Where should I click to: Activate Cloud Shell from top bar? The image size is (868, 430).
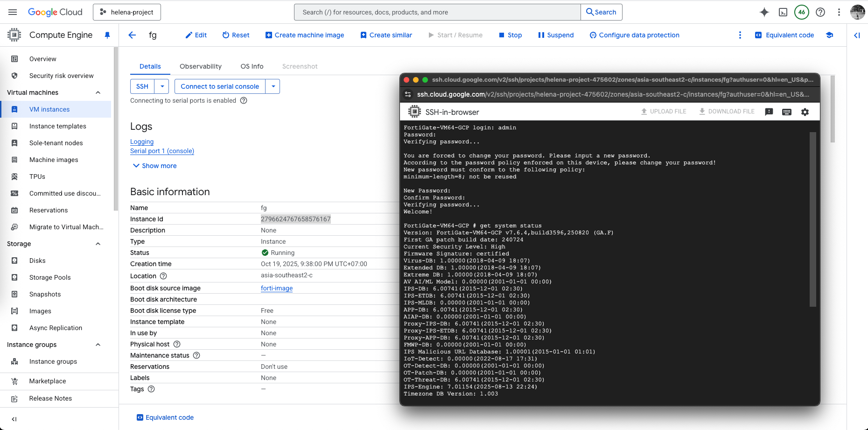(x=783, y=12)
